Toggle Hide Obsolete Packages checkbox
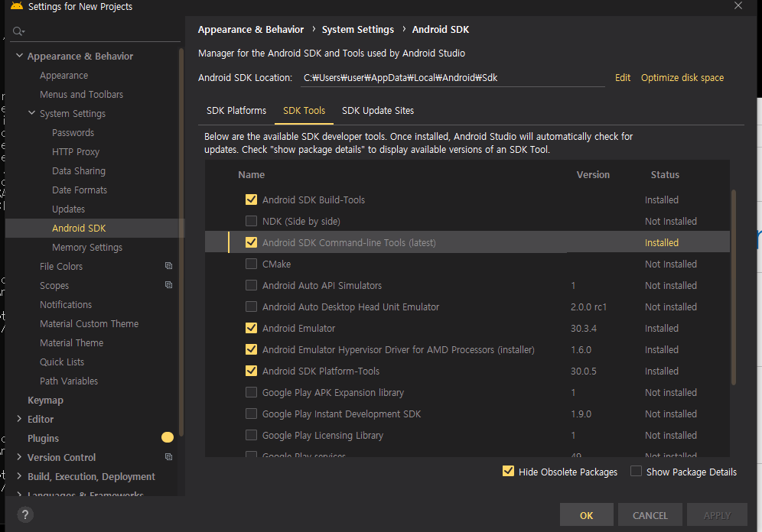Image resolution: width=762 pixels, height=532 pixels. click(x=508, y=471)
